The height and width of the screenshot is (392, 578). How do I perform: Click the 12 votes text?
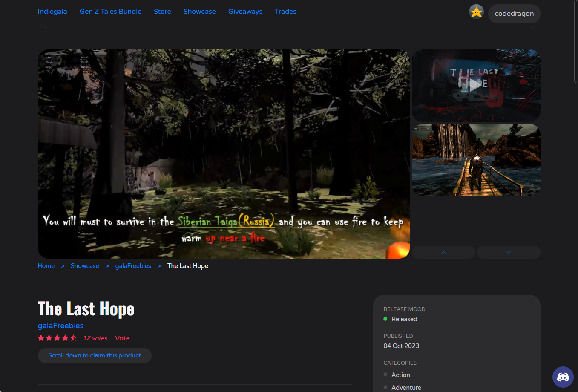point(95,338)
